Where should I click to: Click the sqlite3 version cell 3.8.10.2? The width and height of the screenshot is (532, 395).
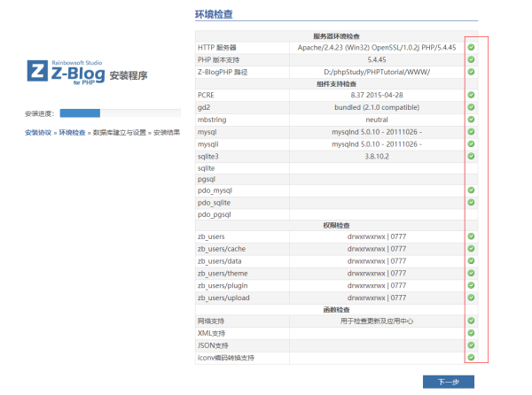[x=376, y=154]
